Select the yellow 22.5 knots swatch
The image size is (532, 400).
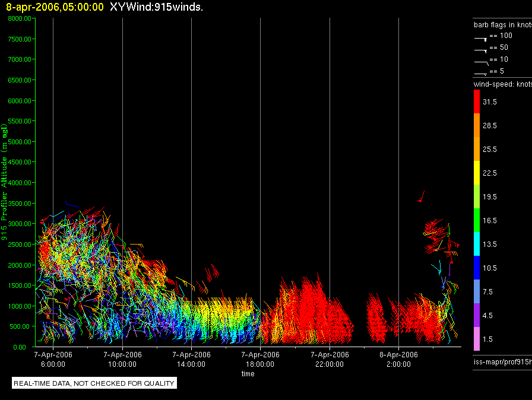coord(477,173)
